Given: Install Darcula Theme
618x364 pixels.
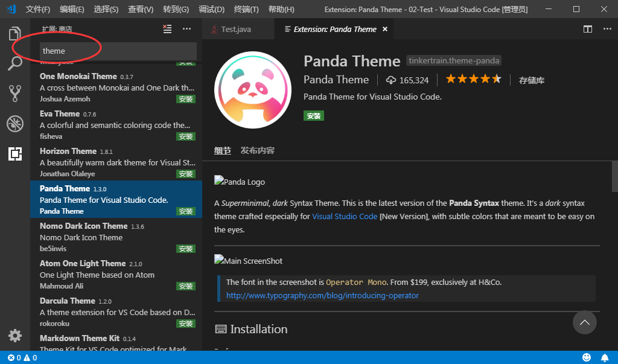Looking at the screenshot, I should 186,324.
